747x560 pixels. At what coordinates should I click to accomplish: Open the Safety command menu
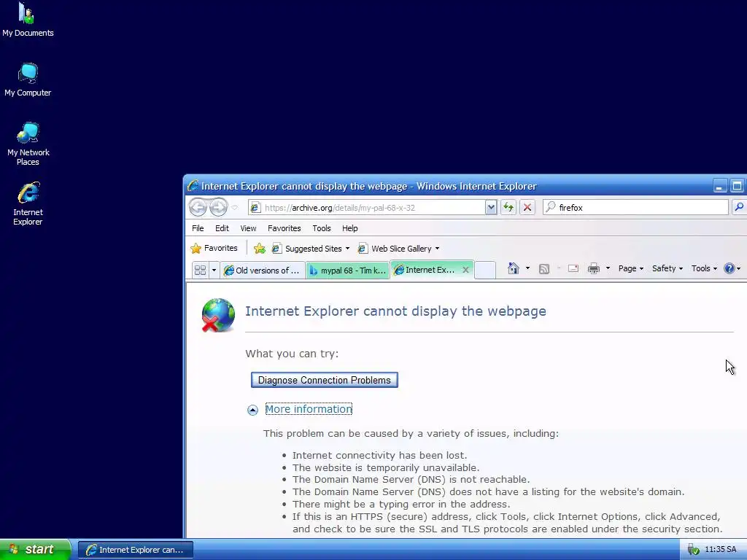click(667, 268)
